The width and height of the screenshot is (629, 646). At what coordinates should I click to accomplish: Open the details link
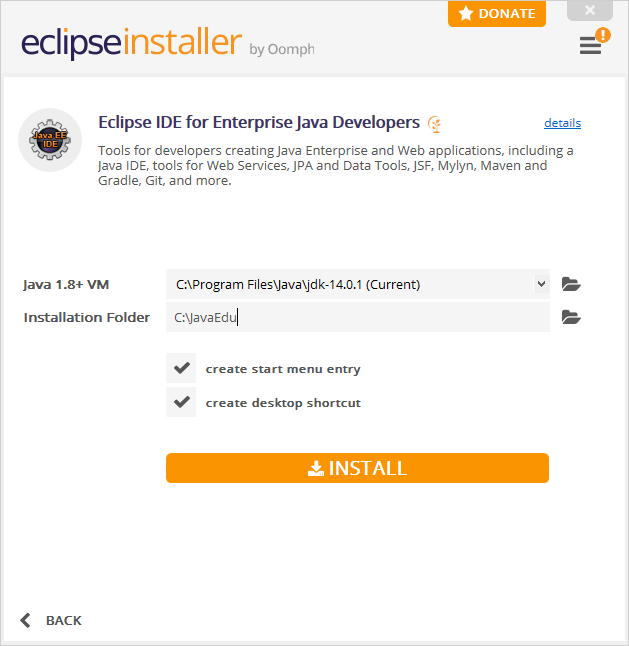562,123
